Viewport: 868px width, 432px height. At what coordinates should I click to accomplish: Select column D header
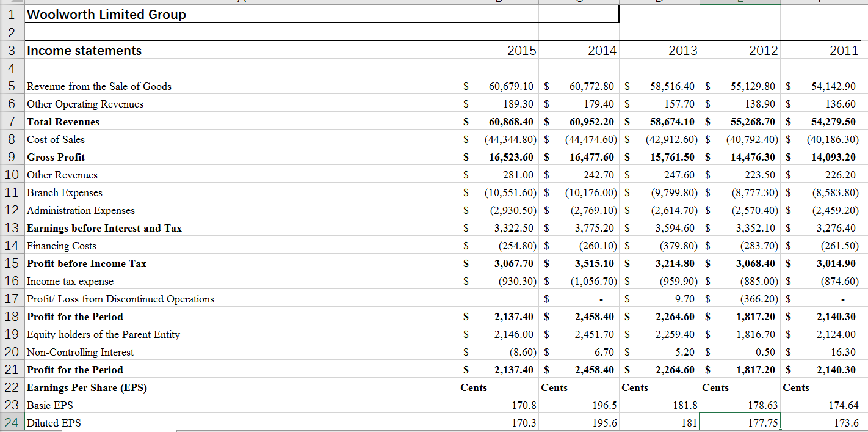pyautogui.click(x=658, y=2)
